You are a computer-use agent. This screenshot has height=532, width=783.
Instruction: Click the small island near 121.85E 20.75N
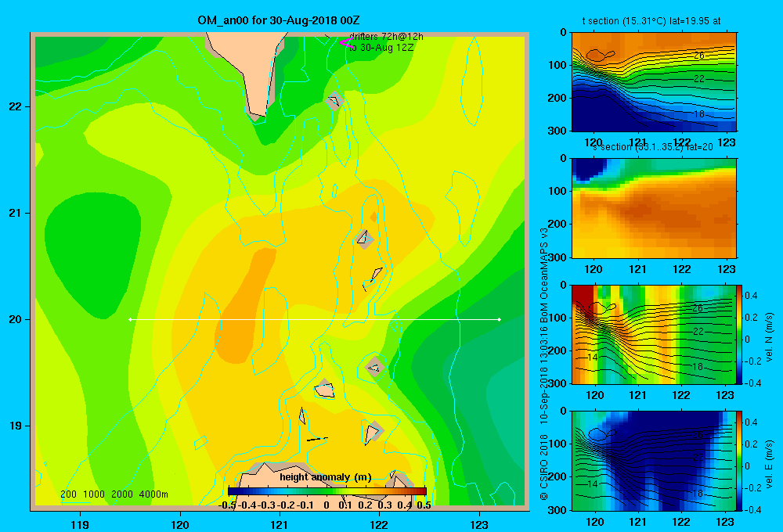(364, 239)
